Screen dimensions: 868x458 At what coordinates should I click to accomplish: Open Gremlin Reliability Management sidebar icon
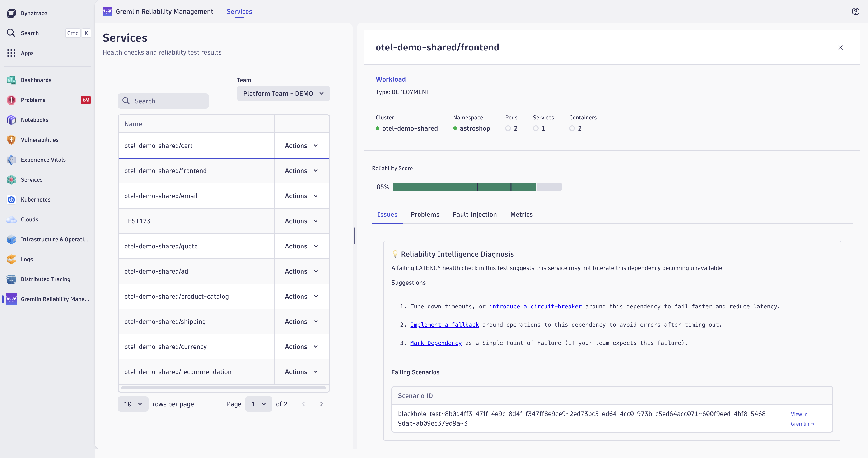click(11, 299)
